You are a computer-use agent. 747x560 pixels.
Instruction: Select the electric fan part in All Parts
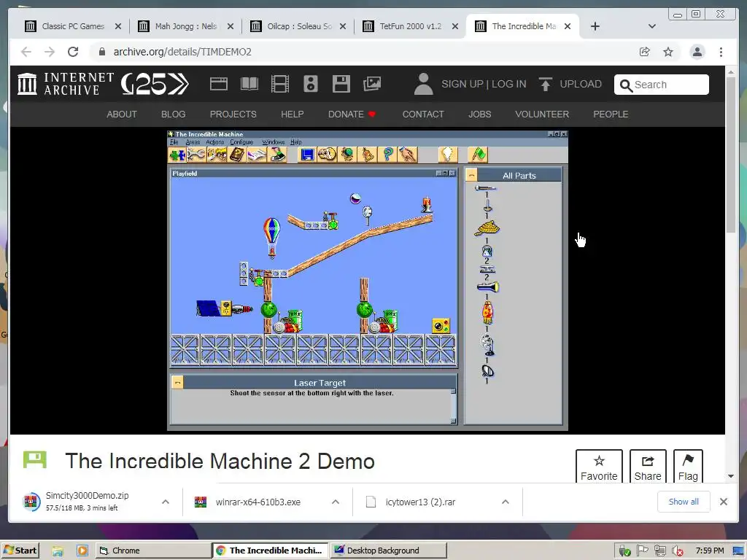(x=487, y=345)
